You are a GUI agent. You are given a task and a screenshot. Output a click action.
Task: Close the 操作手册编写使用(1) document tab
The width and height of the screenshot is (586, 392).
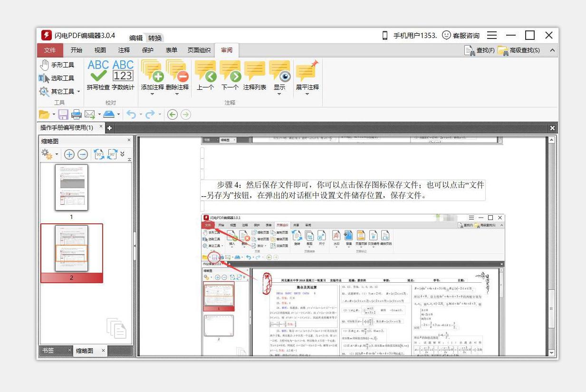(x=101, y=127)
